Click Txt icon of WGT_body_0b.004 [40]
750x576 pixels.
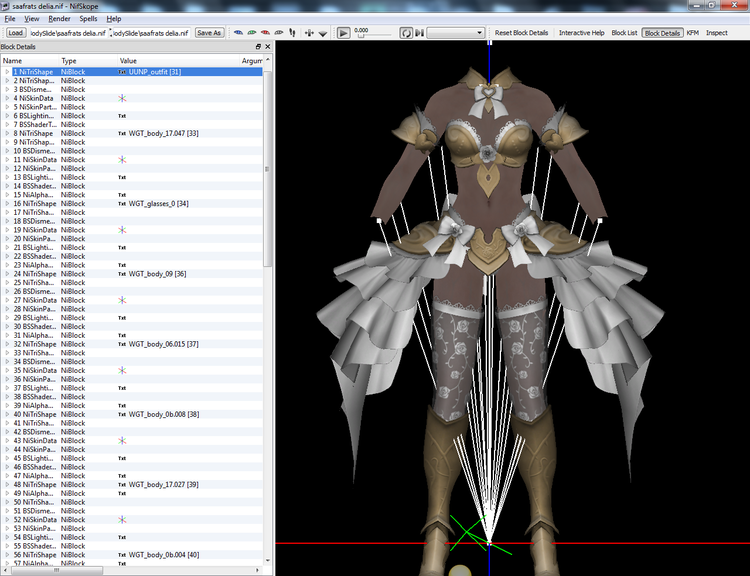122,555
